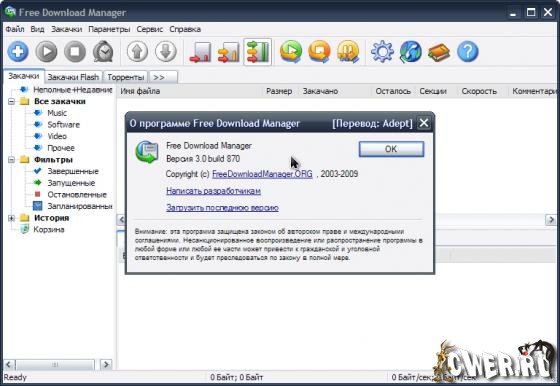Click tree panel scrollbar right arrow

click(106, 365)
